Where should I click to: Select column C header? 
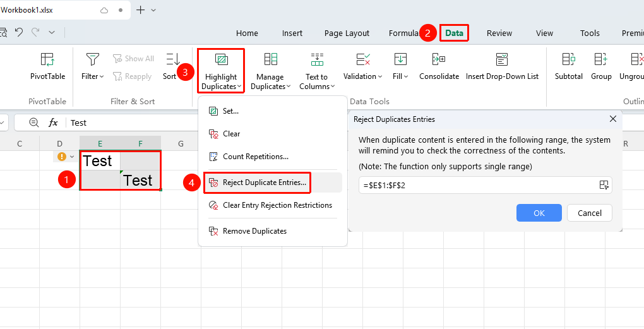tap(20, 143)
